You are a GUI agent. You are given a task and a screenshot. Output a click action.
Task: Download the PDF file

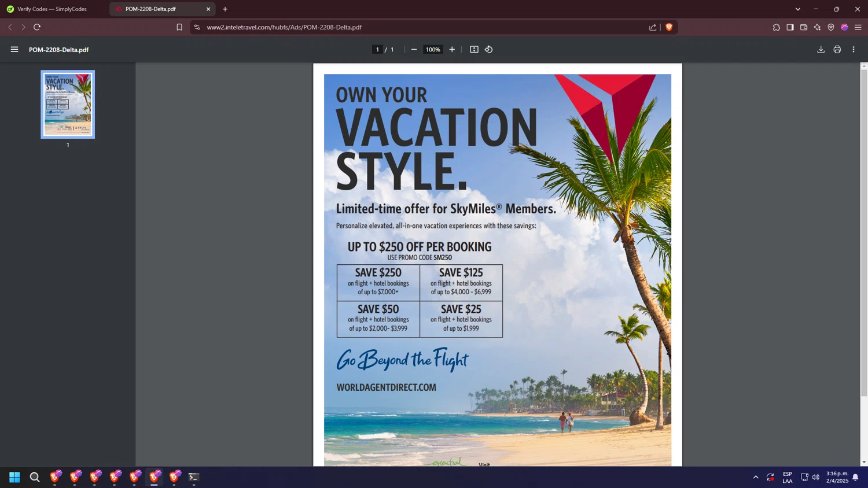click(x=821, y=50)
